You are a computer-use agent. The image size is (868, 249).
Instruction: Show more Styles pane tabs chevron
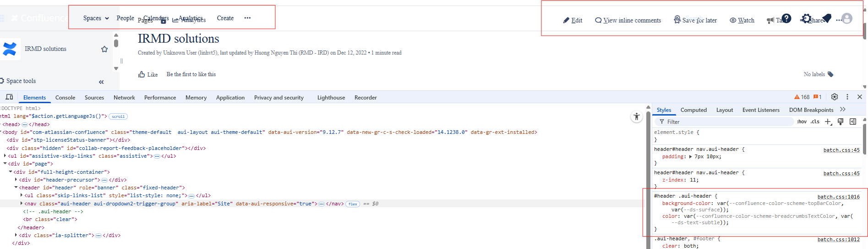843,110
